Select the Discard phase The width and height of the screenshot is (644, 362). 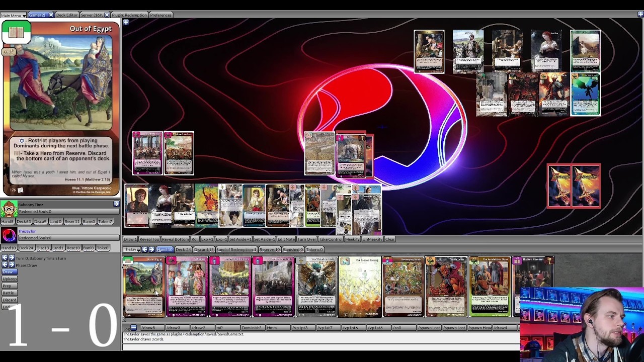(10, 300)
